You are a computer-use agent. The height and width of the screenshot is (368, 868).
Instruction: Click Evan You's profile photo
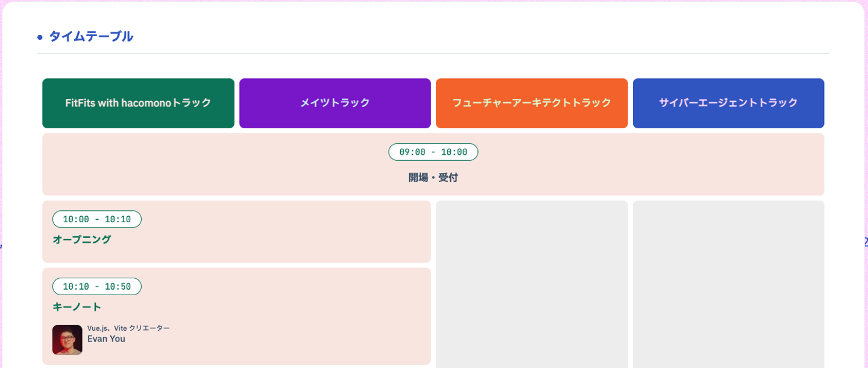pyautogui.click(x=67, y=340)
